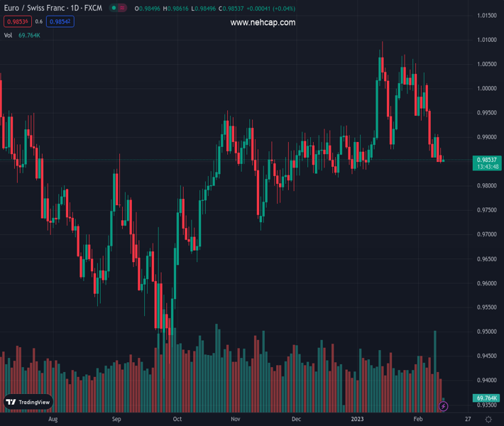Click the Oct label on time axis
This screenshot has width=504, height=426.
[177, 419]
